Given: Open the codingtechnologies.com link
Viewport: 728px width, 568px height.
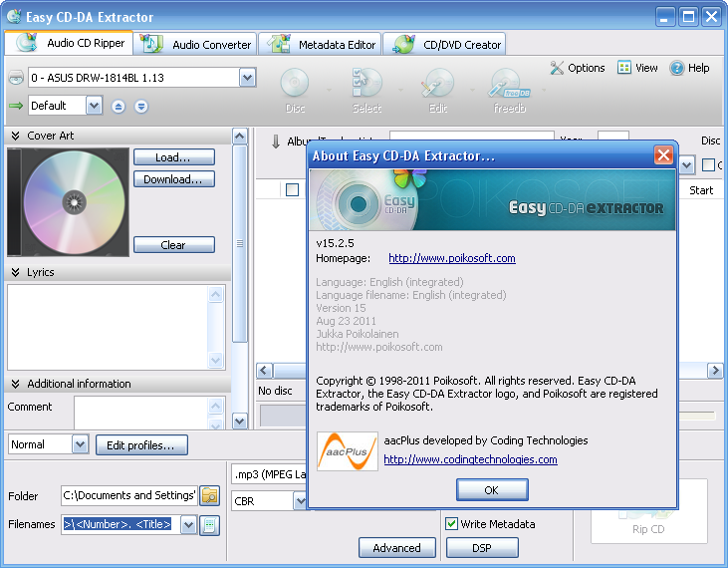Looking at the screenshot, I should point(470,459).
